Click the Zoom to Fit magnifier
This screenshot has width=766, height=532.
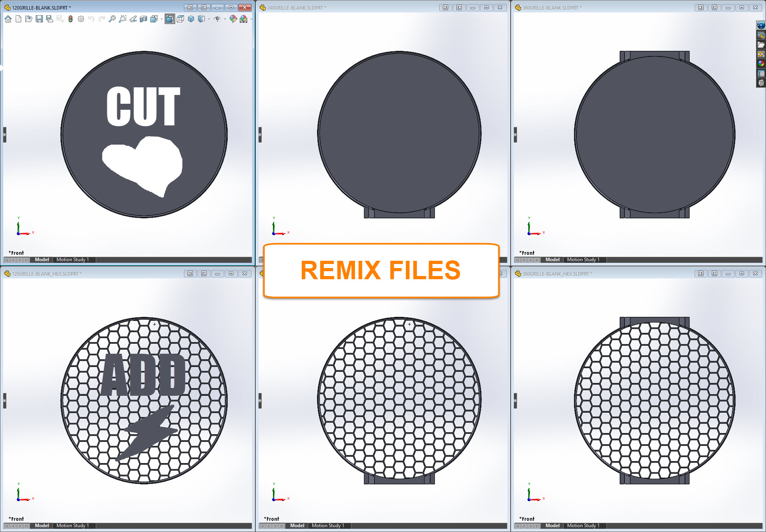click(112, 19)
